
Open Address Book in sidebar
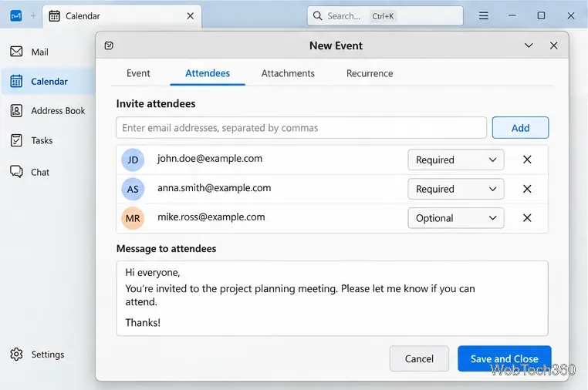(48, 111)
